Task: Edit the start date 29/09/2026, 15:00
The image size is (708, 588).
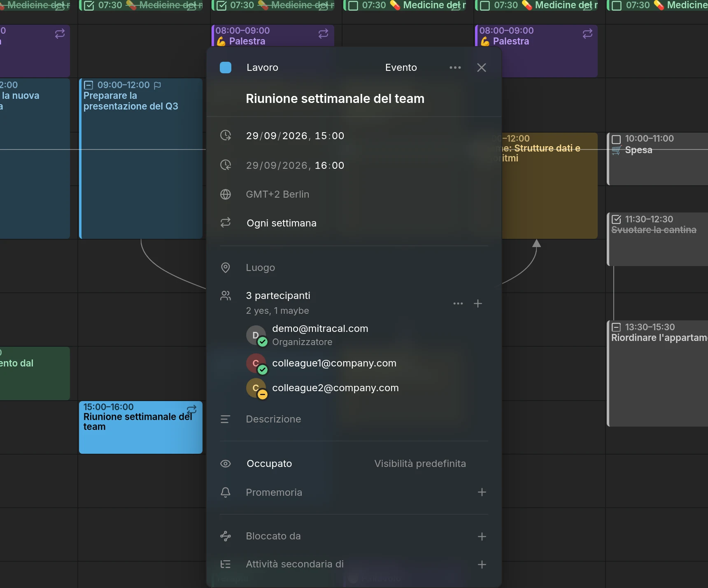Action: (295, 136)
